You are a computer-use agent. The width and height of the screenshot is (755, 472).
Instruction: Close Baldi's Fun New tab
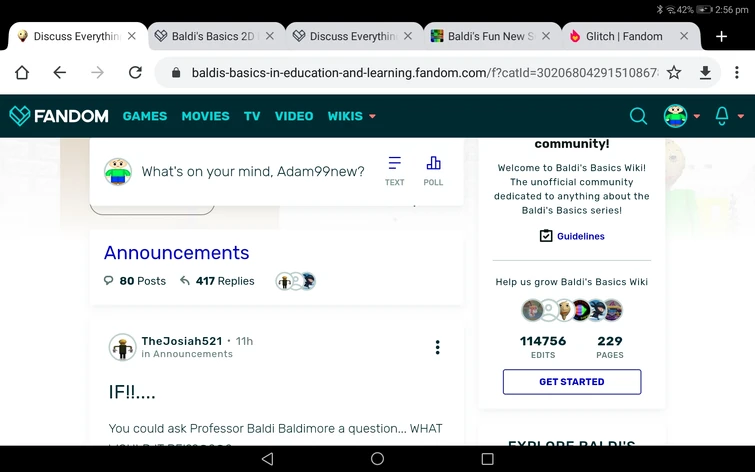click(546, 36)
